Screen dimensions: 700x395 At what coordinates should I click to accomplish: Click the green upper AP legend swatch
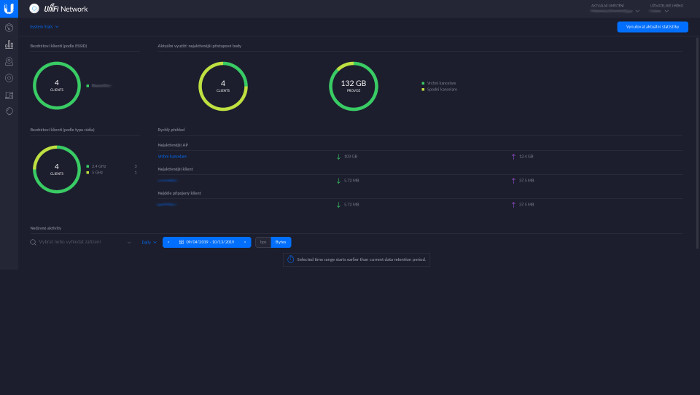click(423, 83)
